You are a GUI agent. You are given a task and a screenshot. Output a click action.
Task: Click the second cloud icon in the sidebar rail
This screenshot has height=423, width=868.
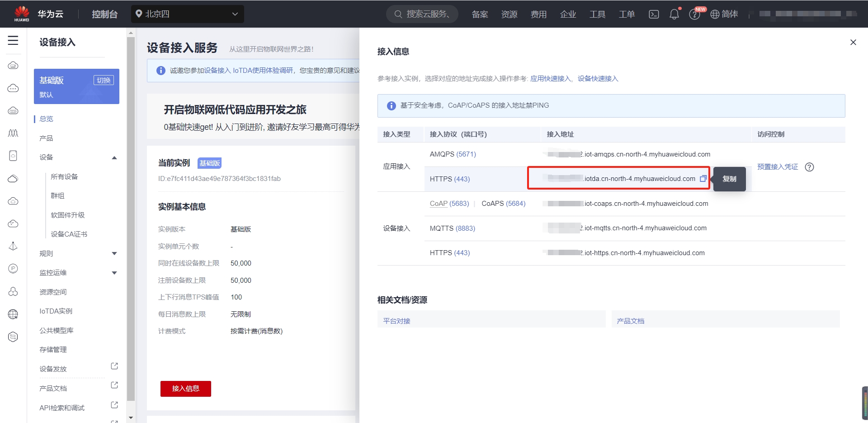[x=13, y=88]
